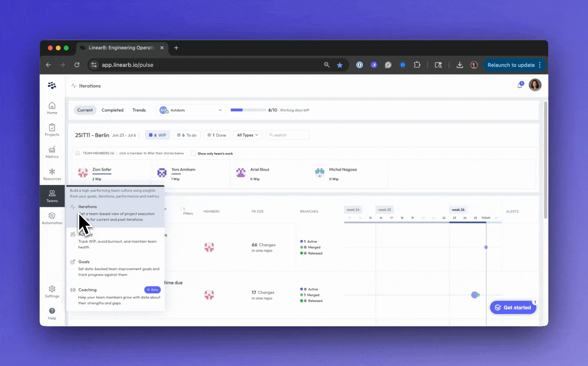Click the LinearB logo icon

[52, 85]
